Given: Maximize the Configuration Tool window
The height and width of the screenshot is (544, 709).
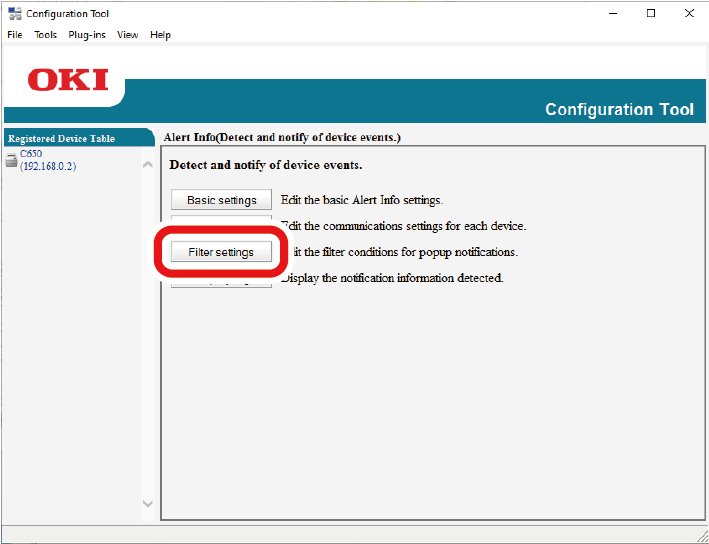Looking at the screenshot, I should click(x=651, y=14).
